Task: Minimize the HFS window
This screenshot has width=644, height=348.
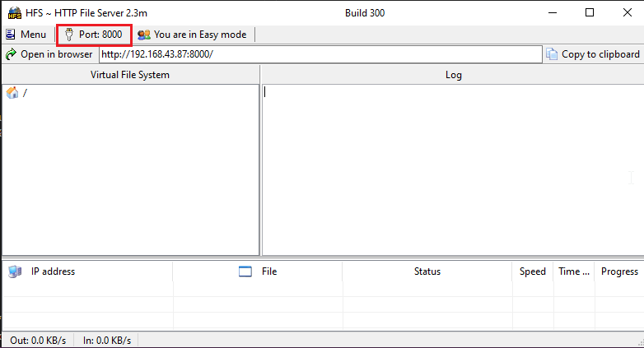Action: coord(553,12)
